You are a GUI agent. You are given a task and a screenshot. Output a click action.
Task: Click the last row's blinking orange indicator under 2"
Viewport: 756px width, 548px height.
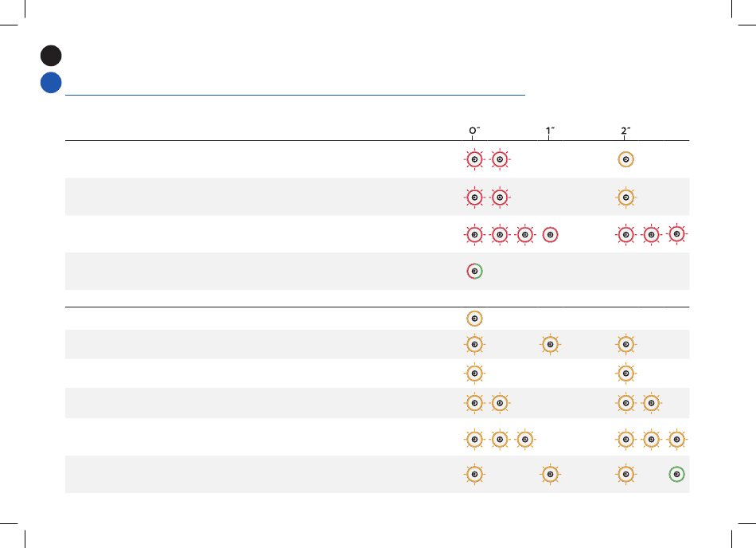625,474
